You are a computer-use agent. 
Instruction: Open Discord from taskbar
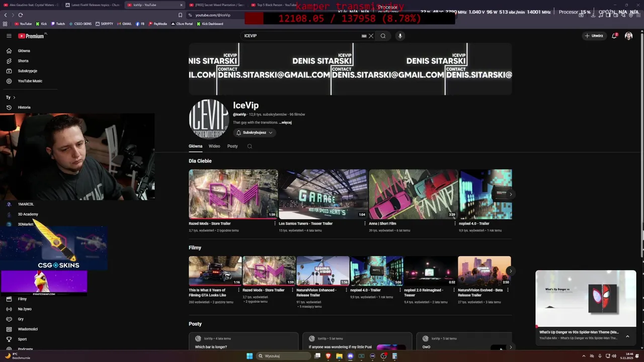(350, 356)
